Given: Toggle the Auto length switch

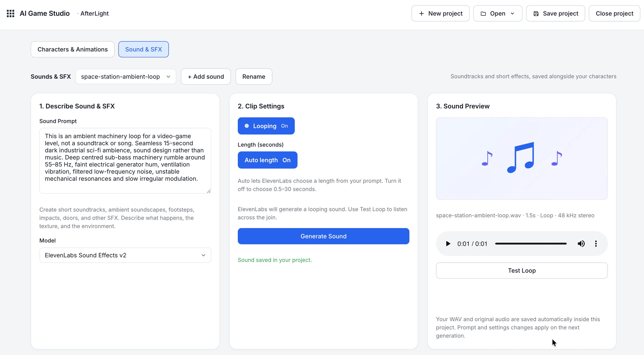Looking at the screenshot, I should [268, 160].
